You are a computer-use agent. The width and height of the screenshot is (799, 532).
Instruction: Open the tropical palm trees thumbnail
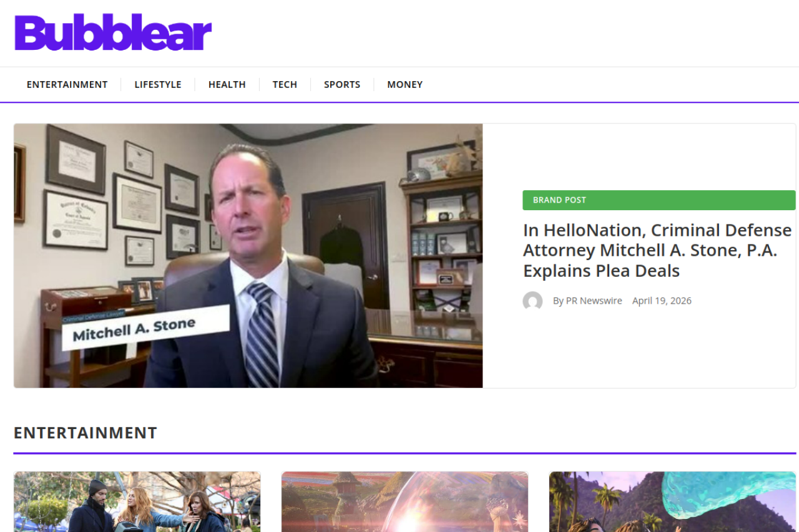pyautogui.click(x=672, y=501)
